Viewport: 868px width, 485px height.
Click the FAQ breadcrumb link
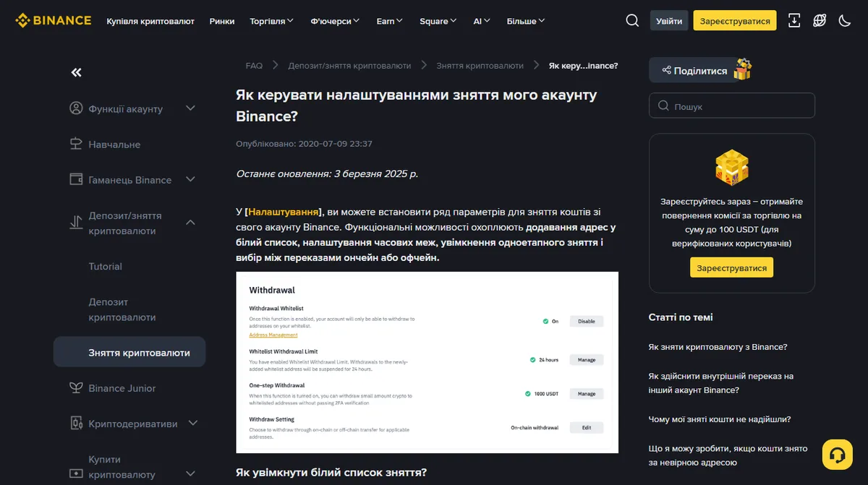click(254, 65)
